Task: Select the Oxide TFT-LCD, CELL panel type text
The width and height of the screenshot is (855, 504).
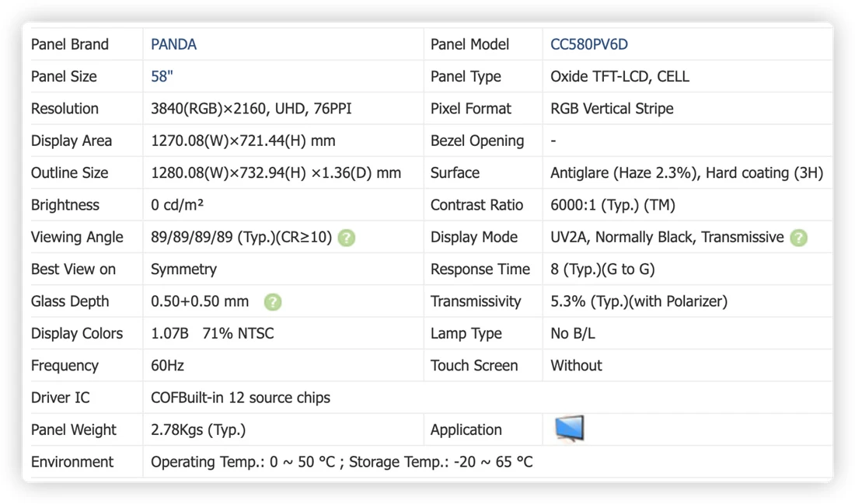Action: (x=619, y=76)
